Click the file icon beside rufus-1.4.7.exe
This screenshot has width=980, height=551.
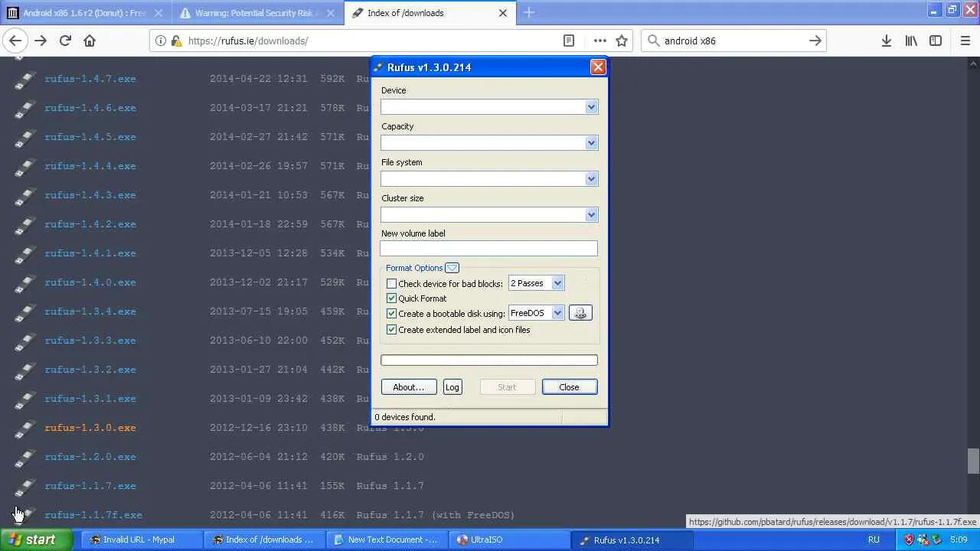click(25, 79)
